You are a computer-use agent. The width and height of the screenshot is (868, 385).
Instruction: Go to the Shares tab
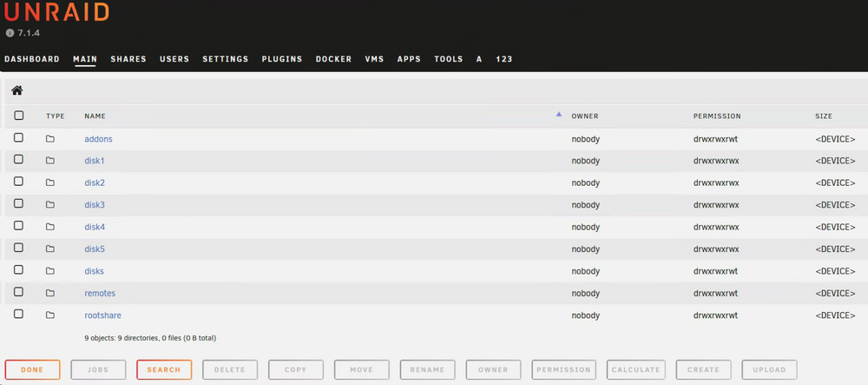(128, 59)
